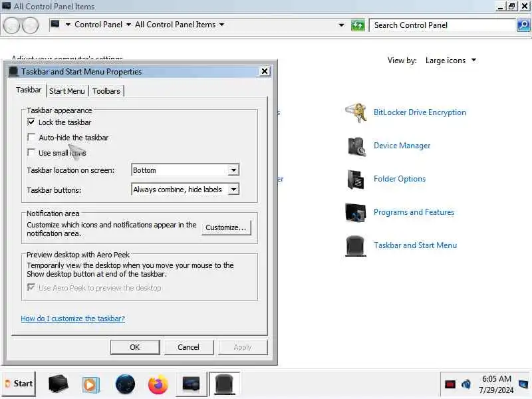Click the Forward navigation button
The height and width of the screenshot is (399, 532).
click(x=31, y=25)
